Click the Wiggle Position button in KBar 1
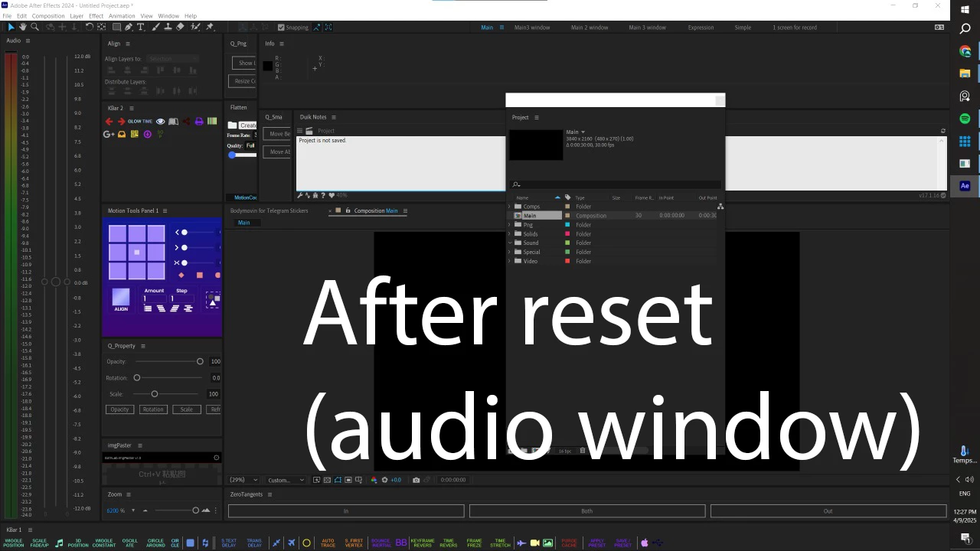The width and height of the screenshot is (980, 551). pyautogui.click(x=14, y=543)
